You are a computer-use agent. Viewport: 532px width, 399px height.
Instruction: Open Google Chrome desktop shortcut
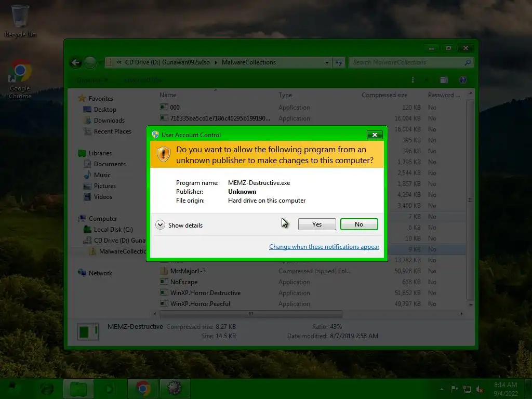tap(20, 79)
